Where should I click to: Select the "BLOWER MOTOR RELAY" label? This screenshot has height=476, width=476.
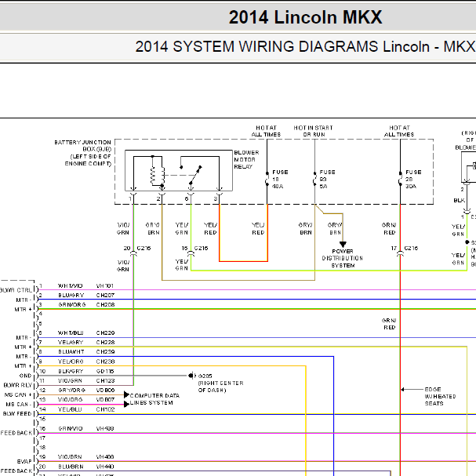(246, 159)
